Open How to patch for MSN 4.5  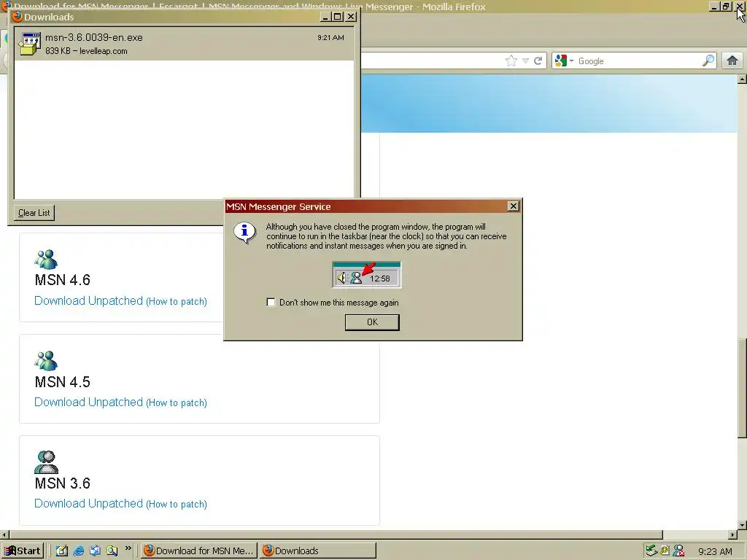pyautogui.click(x=177, y=402)
